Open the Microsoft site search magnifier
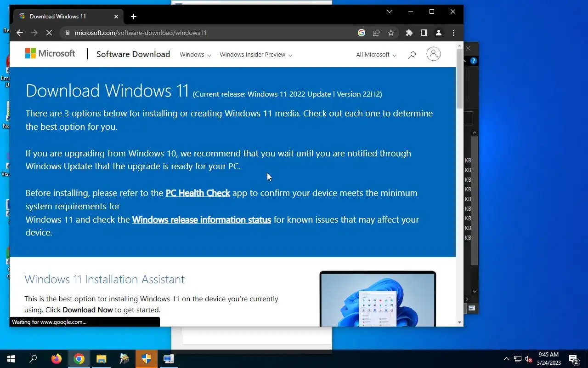588x368 pixels. tap(412, 55)
